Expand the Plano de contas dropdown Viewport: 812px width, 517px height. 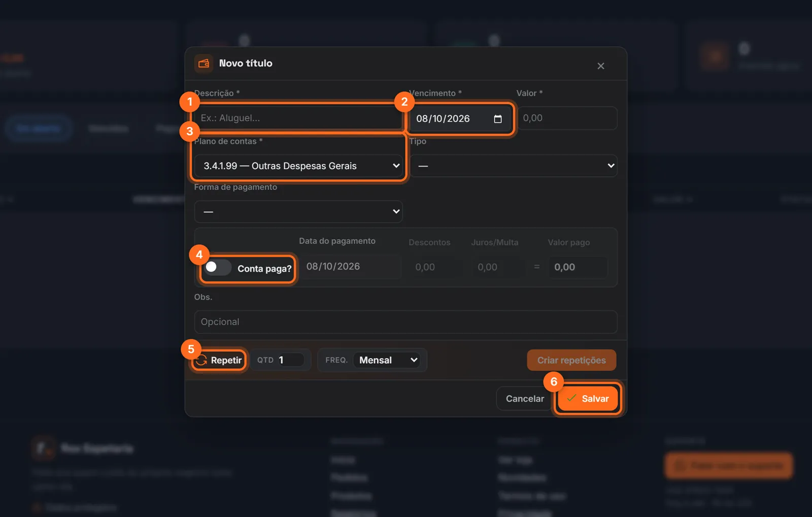coord(298,166)
